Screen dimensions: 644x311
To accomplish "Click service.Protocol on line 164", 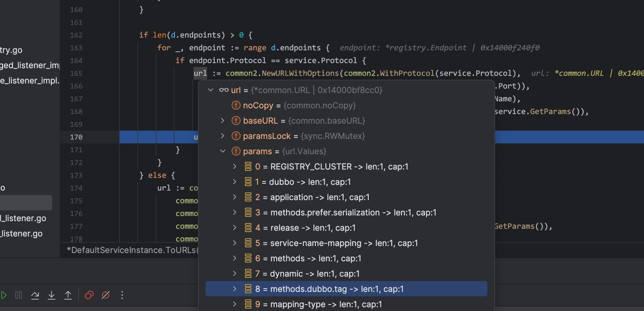I will (321, 61).
